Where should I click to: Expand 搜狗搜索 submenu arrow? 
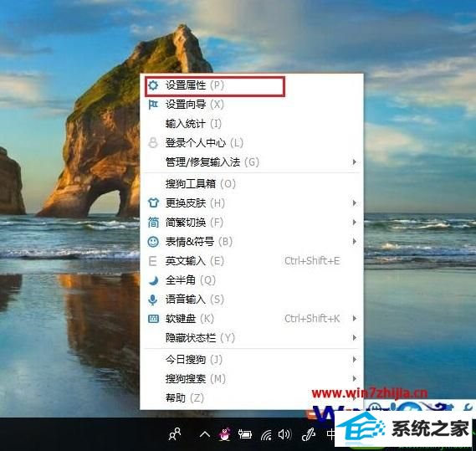coord(354,379)
